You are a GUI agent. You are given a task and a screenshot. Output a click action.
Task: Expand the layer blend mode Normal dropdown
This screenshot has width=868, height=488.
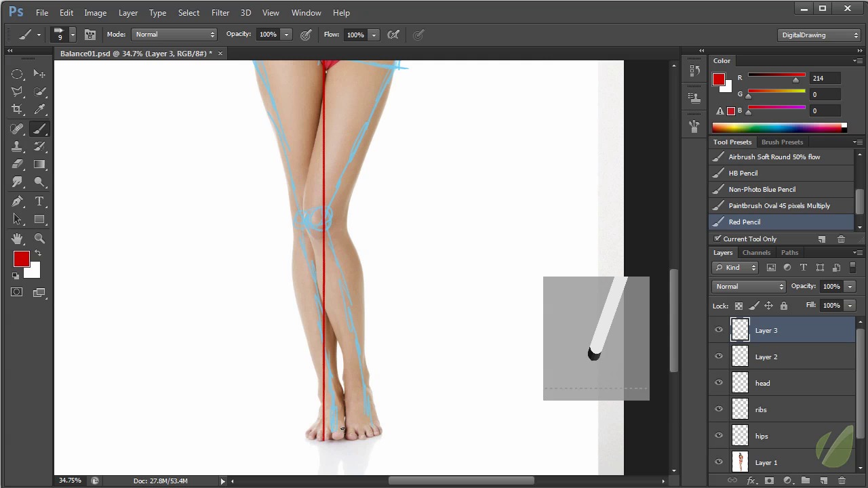coord(749,287)
